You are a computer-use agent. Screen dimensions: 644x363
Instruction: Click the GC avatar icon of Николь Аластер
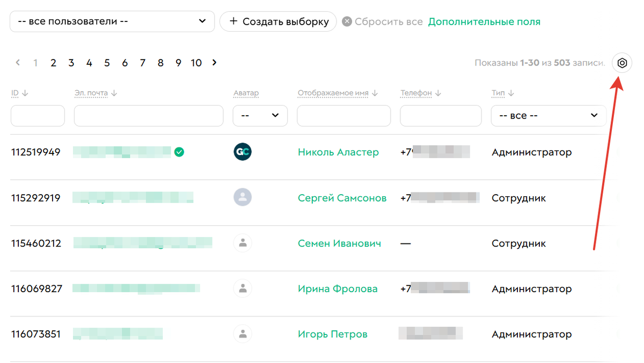(243, 152)
